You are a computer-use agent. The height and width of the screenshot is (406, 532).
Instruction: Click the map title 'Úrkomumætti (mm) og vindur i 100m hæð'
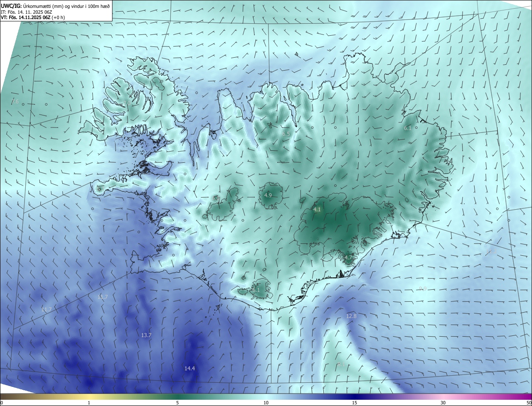tap(66, 5)
